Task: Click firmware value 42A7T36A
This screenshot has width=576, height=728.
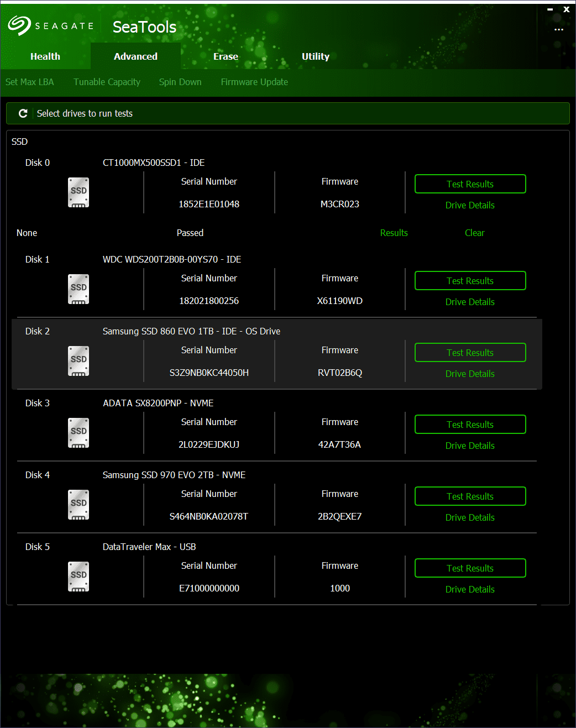Action: pos(339,444)
